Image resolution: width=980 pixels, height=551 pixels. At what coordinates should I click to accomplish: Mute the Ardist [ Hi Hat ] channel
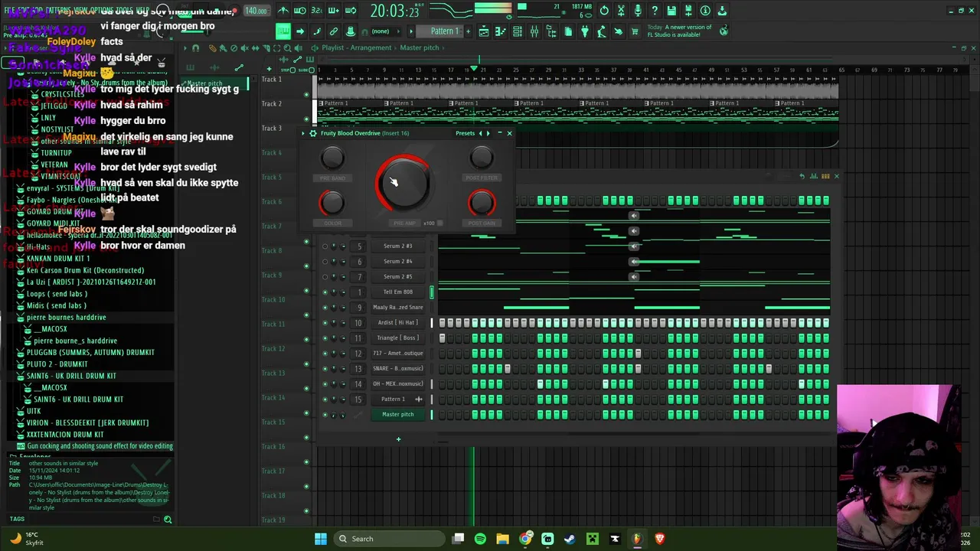[325, 323]
